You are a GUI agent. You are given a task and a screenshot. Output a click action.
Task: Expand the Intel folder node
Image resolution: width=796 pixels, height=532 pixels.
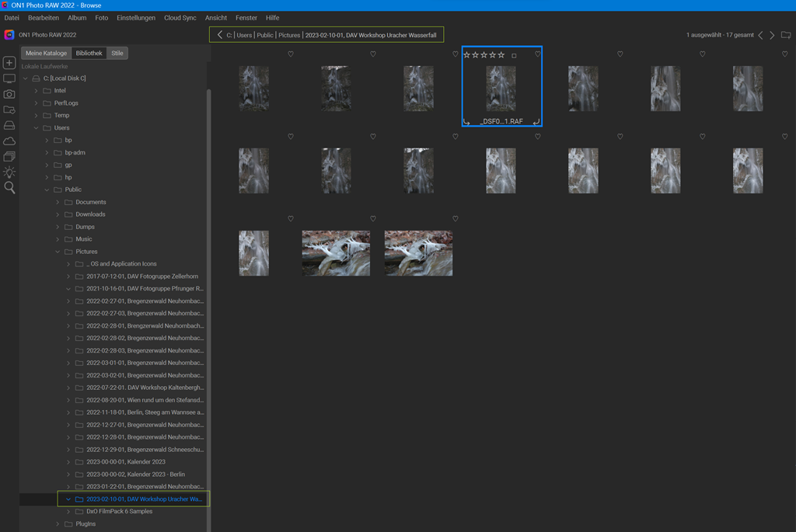pos(36,91)
